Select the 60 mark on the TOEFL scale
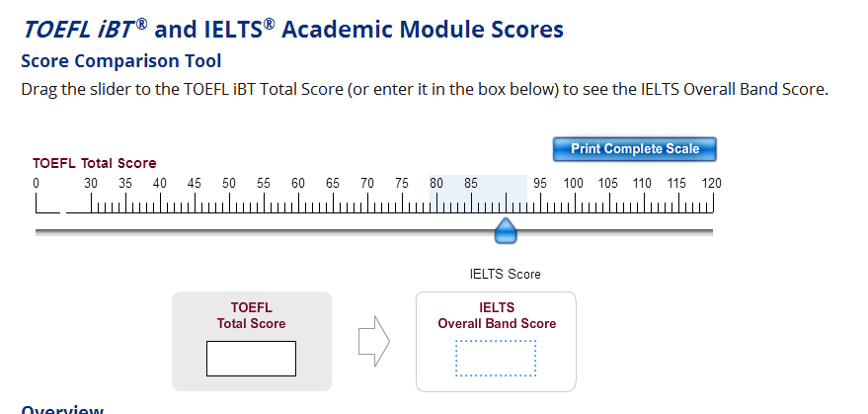The height and width of the screenshot is (414, 868). coord(298,184)
